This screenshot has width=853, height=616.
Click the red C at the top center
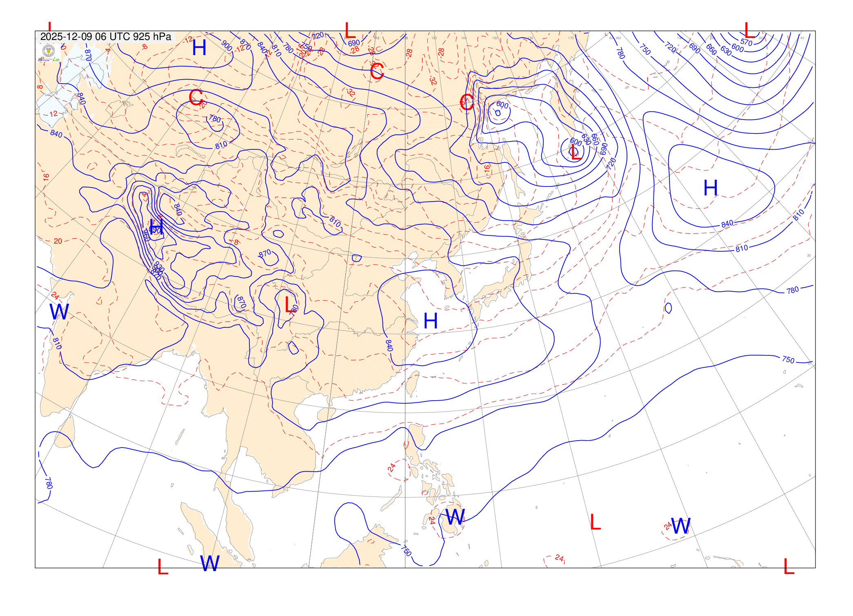click(x=377, y=71)
